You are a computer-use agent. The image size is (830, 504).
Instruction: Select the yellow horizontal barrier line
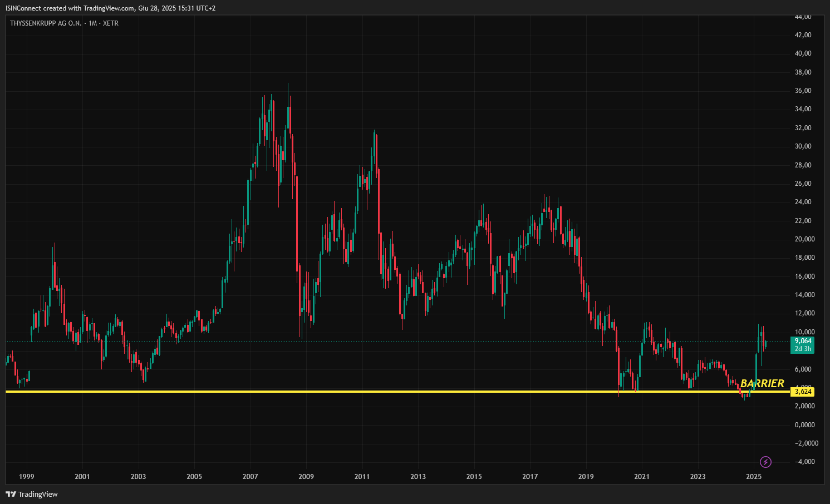tap(398, 392)
